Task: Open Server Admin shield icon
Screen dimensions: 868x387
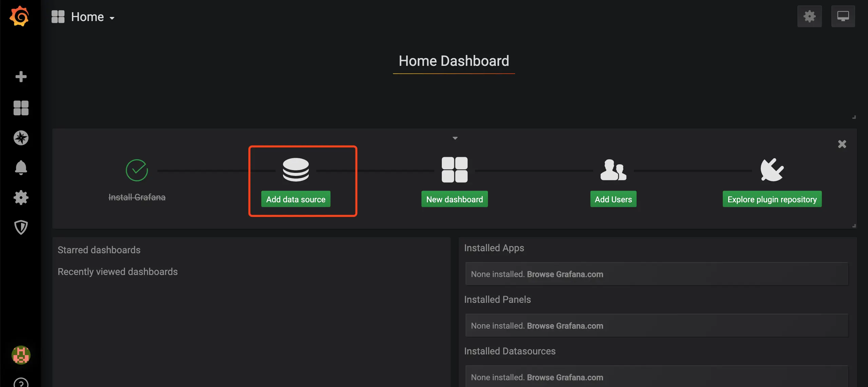Action: (x=21, y=227)
